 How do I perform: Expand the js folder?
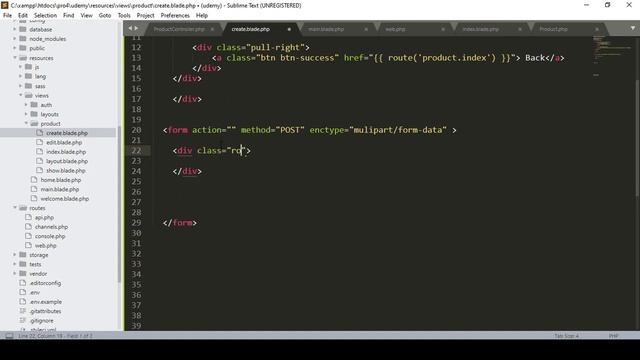tap(20, 67)
